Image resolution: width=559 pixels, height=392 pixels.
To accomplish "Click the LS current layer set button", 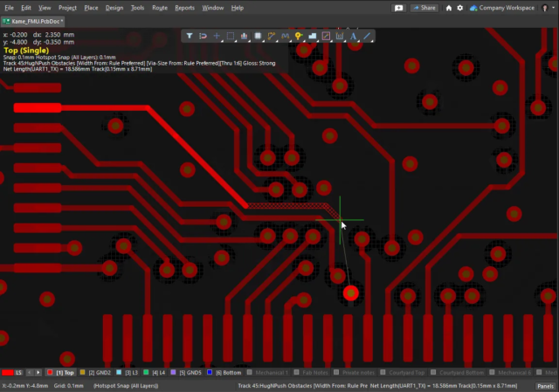I will (x=18, y=373).
